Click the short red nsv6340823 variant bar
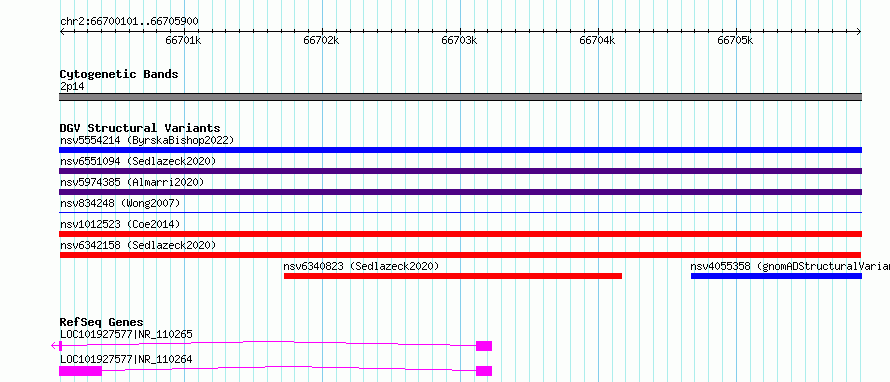The width and height of the screenshot is (890, 382). (x=453, y=276)
